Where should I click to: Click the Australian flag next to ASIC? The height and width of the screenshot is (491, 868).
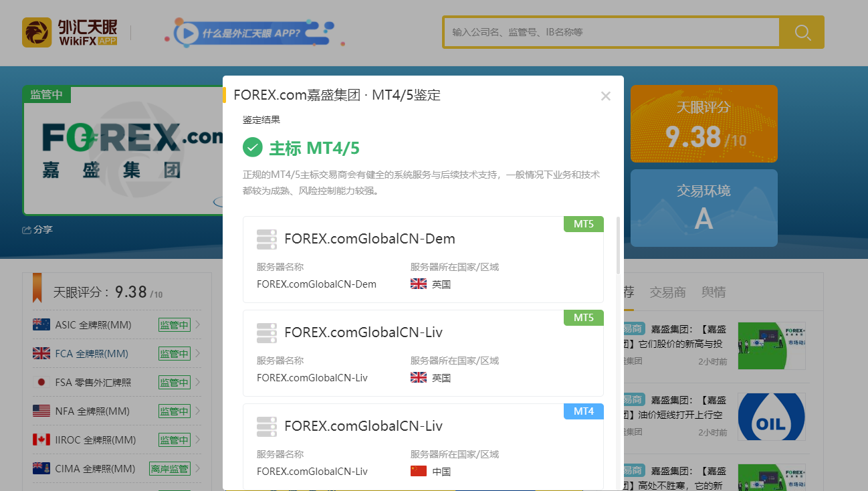click(x=41, y=325)
